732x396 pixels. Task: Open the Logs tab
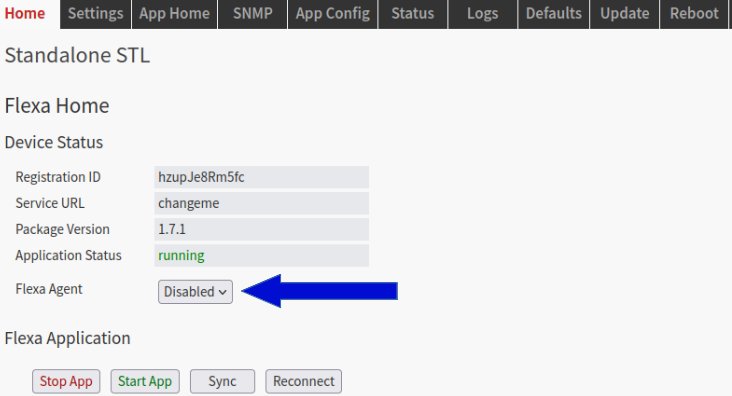(483, 14)
